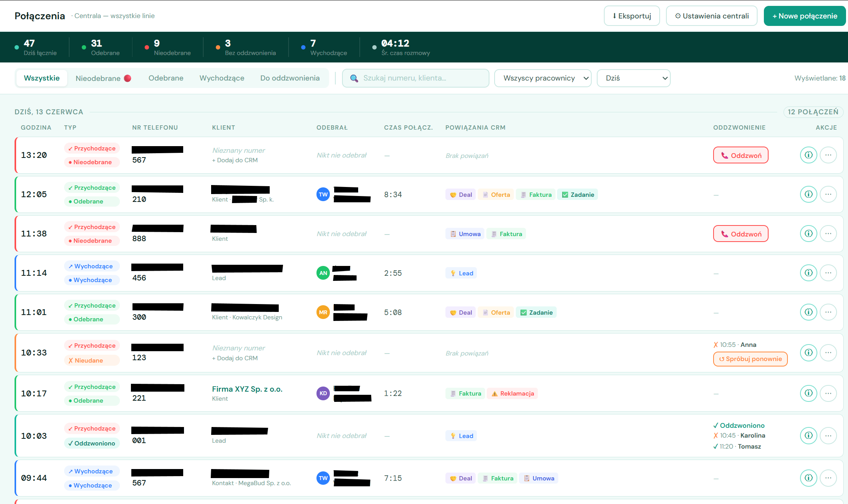Click the TW avatar on the 12:05 row
The height and width of the screenshot is (504, 848).
coord(323,194)
